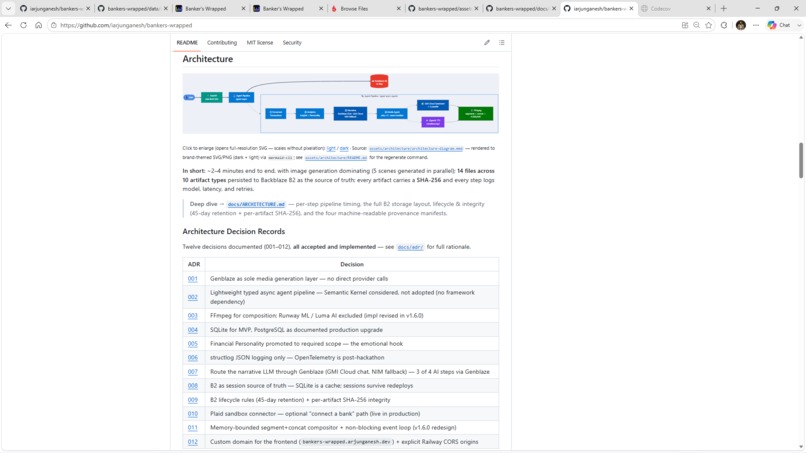Screen dimensions: 806x453
Task: Click the Architecture heading
Action: click(208, 59)
